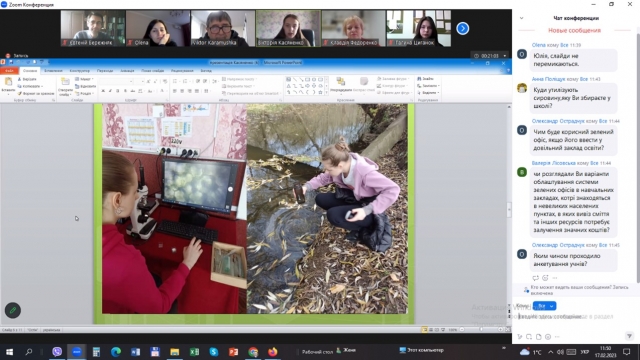Click the green annotation pencil button

point(13,310)
